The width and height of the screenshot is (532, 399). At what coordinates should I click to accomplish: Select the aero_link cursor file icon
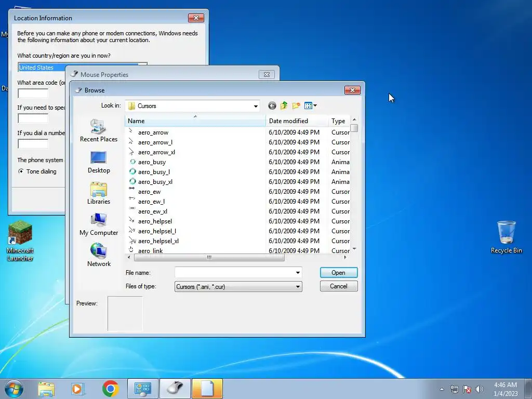pos(131,250)
